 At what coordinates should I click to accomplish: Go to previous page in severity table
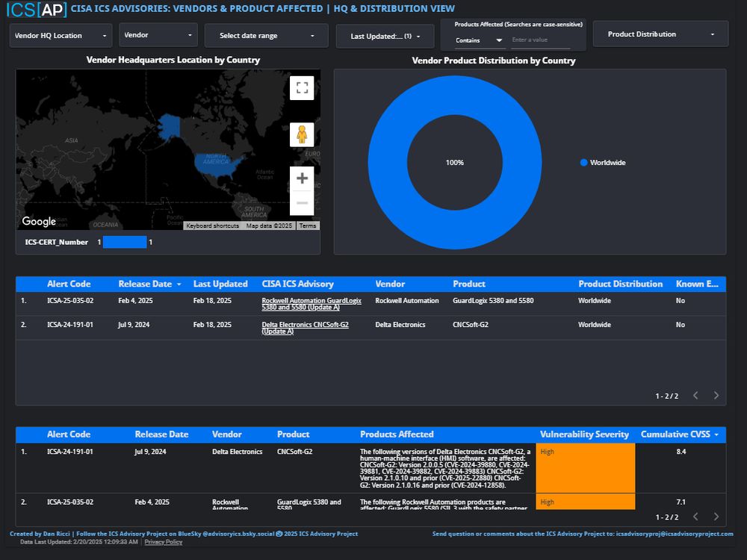point(695,516)
